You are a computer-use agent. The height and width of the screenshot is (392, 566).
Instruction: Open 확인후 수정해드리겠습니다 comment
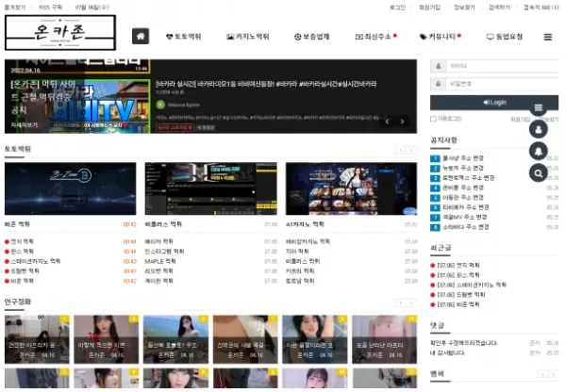464,343
